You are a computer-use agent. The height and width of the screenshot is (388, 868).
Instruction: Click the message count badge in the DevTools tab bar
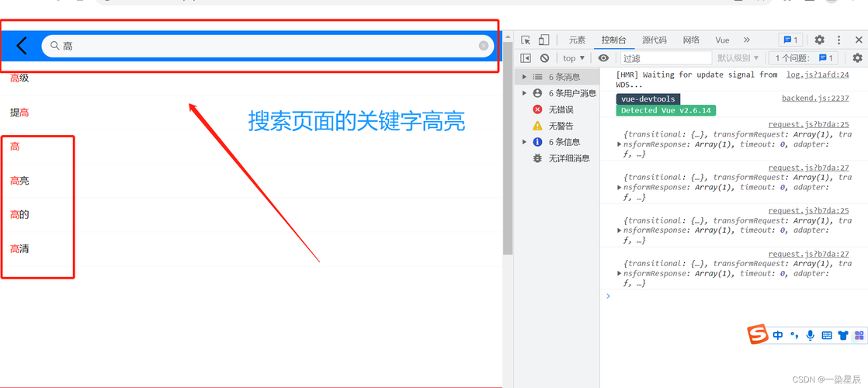tap(790, 40)
